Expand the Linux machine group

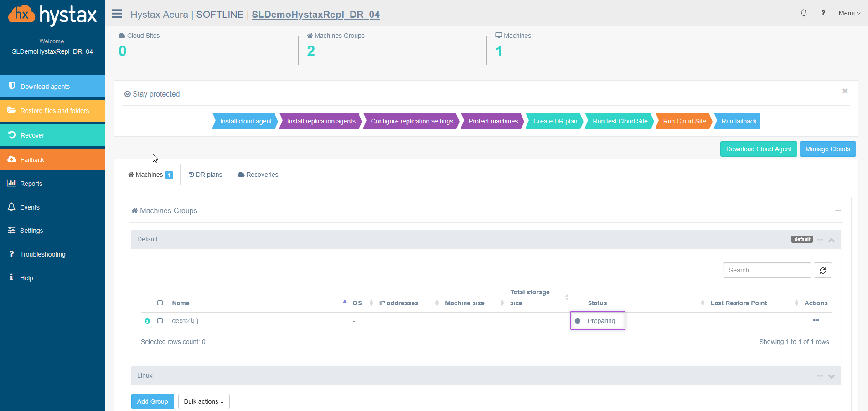point(832,376)
